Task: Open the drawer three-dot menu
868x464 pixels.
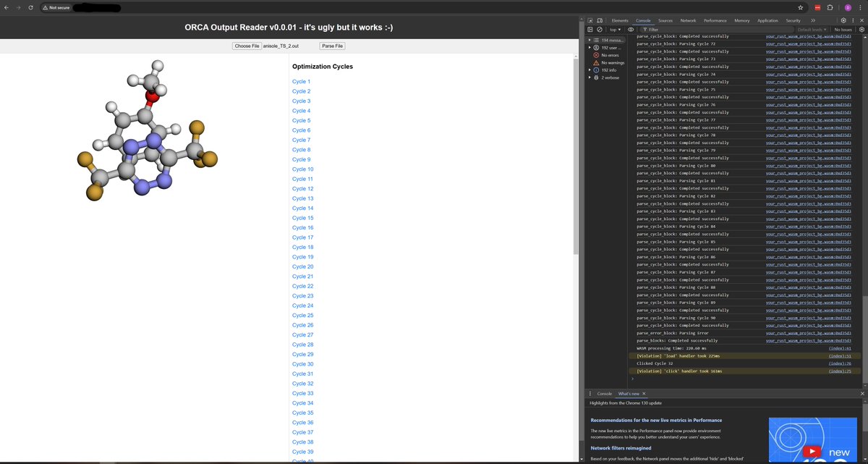Action: pos(590,393)
